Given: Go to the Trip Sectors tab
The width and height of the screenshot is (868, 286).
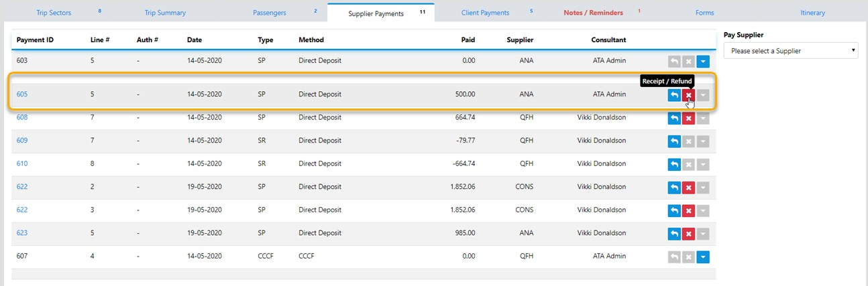Looking at the screenshot, I should 54,13.
